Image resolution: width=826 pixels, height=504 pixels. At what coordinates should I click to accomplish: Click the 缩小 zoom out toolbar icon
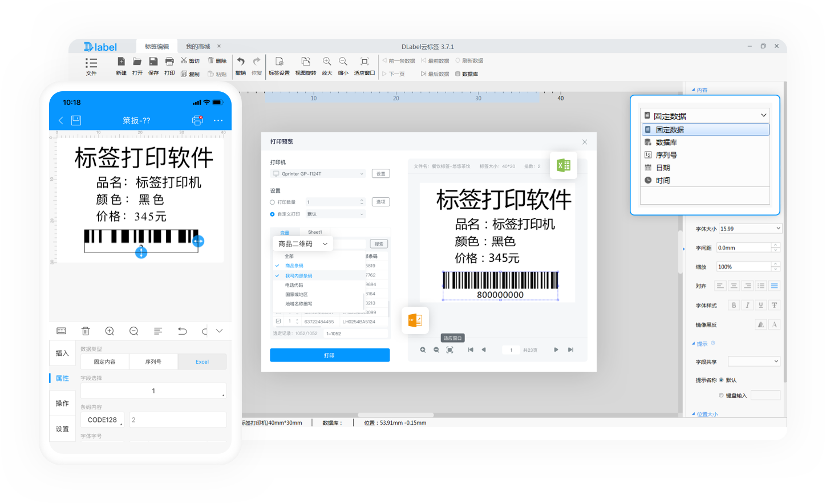click(x=343, y=62)
